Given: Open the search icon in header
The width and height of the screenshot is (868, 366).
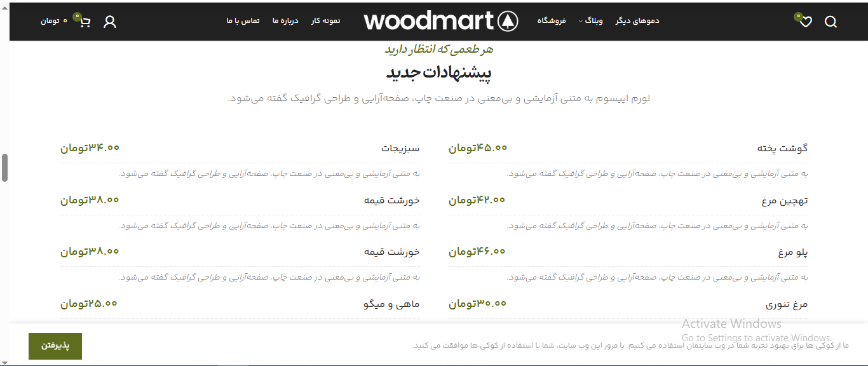Looking at the screenshot, I should pos(831,21).
